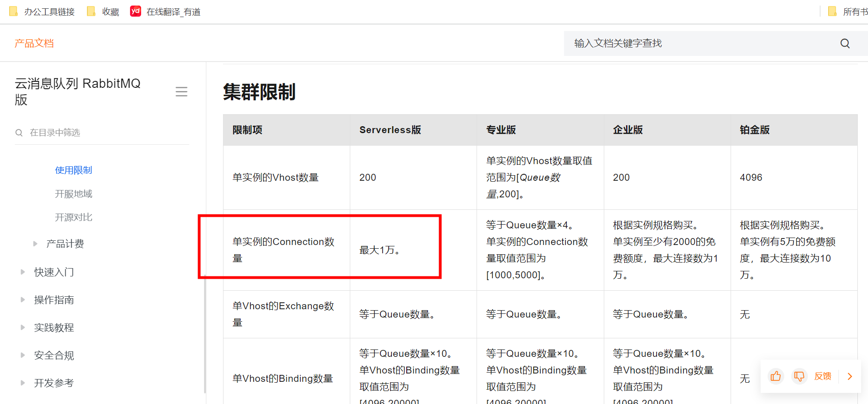868x404 pixels.
Task: Click the thumbs-up feedback icon
Action: [776, 376]
